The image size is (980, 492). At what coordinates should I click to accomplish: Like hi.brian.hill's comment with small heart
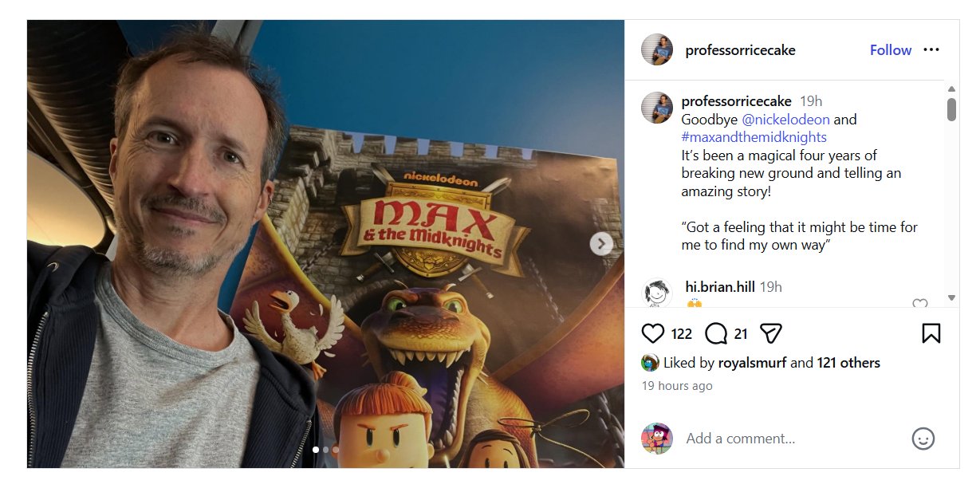click(x=919, y=303)
